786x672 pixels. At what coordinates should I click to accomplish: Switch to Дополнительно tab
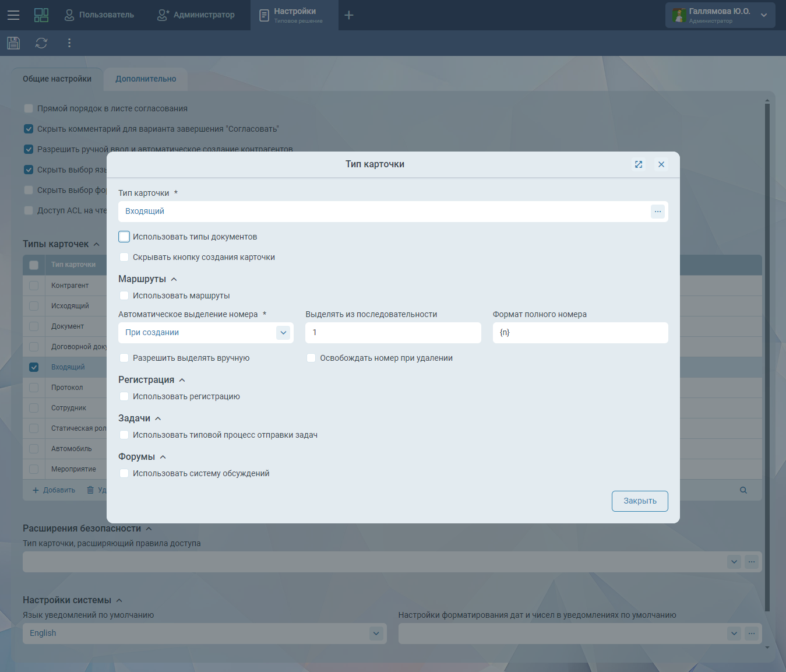(x=146, y=79)
